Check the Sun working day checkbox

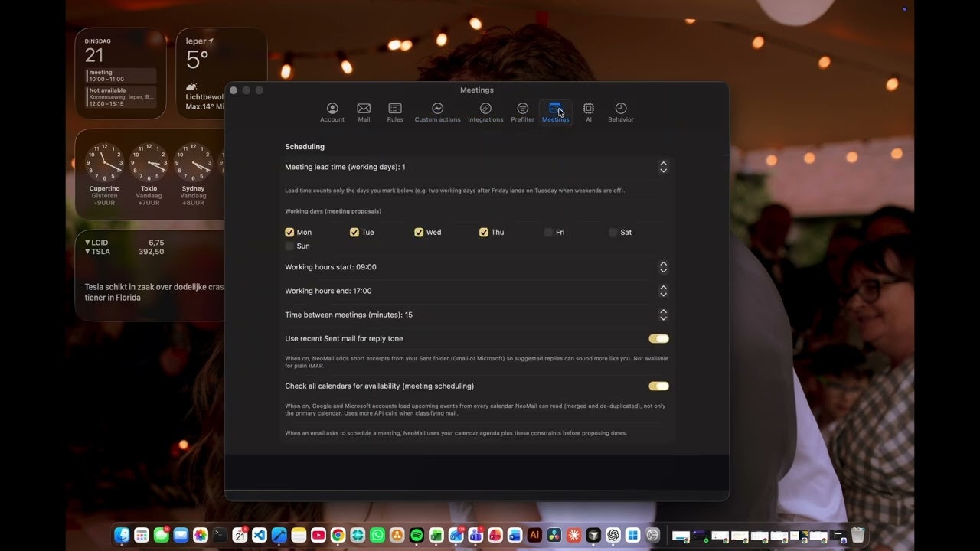coord(289,246)
